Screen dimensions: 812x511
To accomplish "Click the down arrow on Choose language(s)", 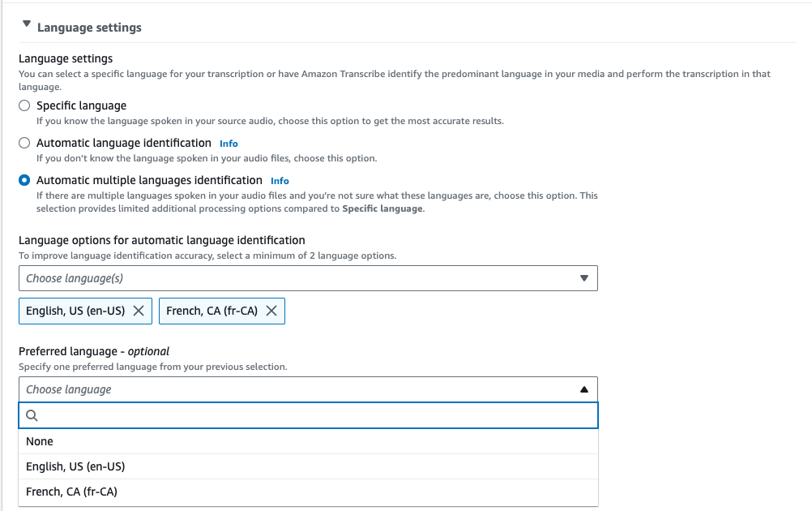I will pos(583,277).
